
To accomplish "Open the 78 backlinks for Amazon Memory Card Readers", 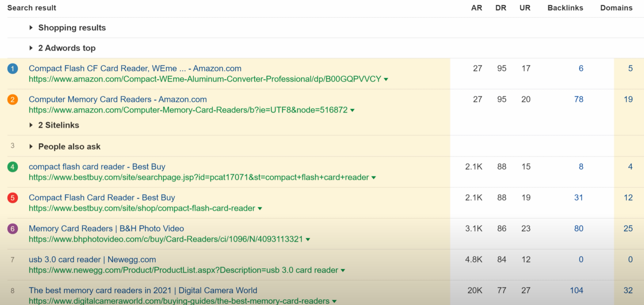I will (579, 100).
